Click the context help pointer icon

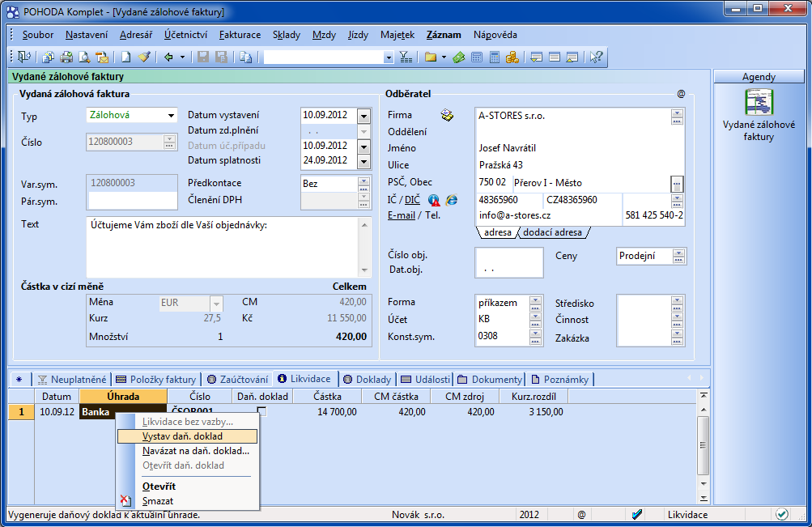[x=597, y=57]
